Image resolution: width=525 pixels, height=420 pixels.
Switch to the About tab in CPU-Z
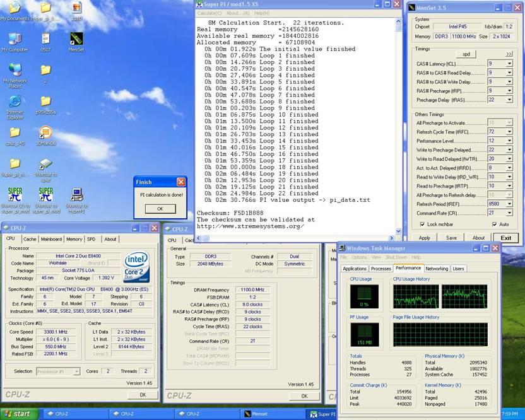(110, 239)
